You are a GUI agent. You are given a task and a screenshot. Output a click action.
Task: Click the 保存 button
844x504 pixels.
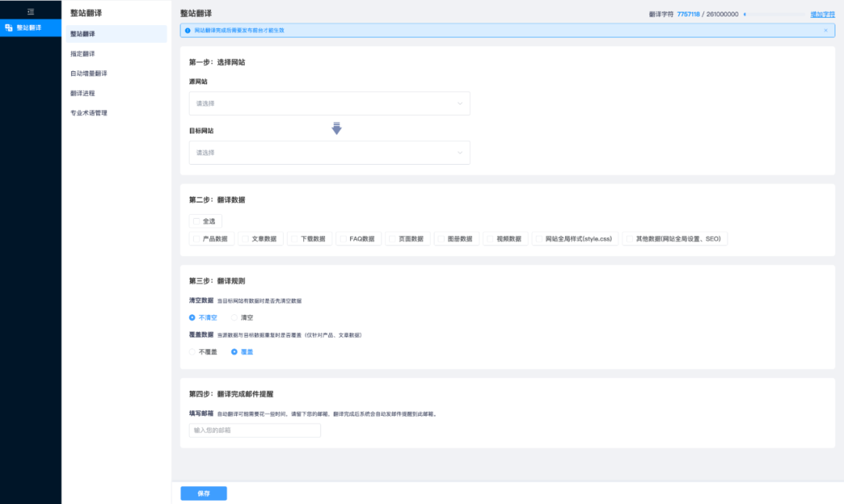[203, 493]
